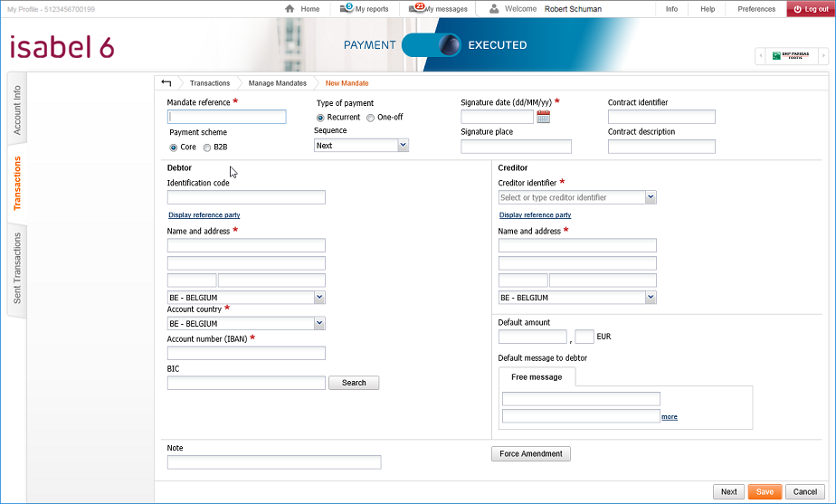Focus the Signature date field

(497, 117)
